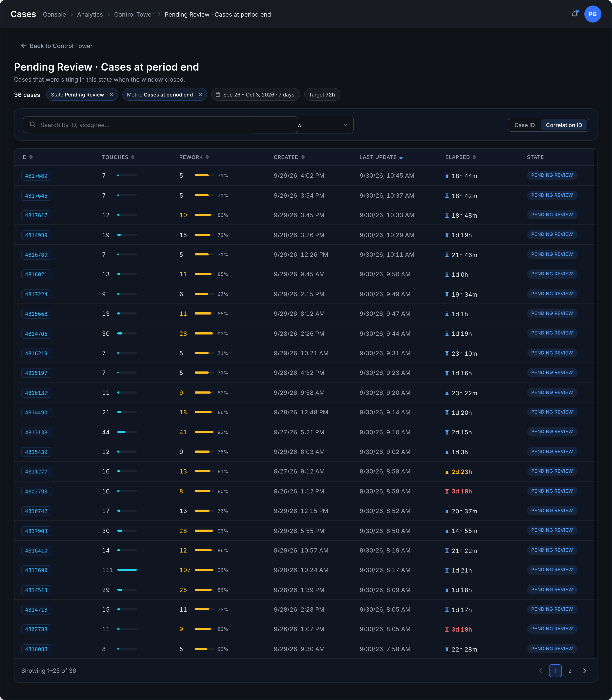Sort by the Touches column arrows
Viewport: 612px width, 700px height.
coord(133,157)
